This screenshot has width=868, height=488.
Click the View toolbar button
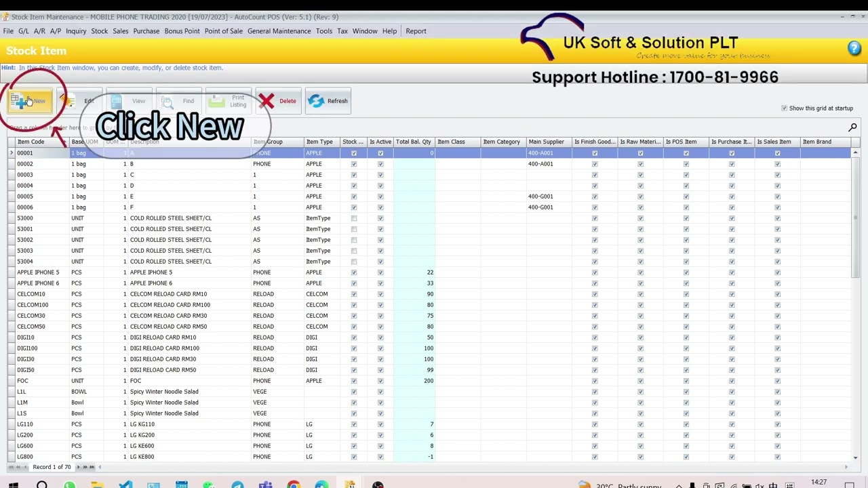tap(129, 101)
